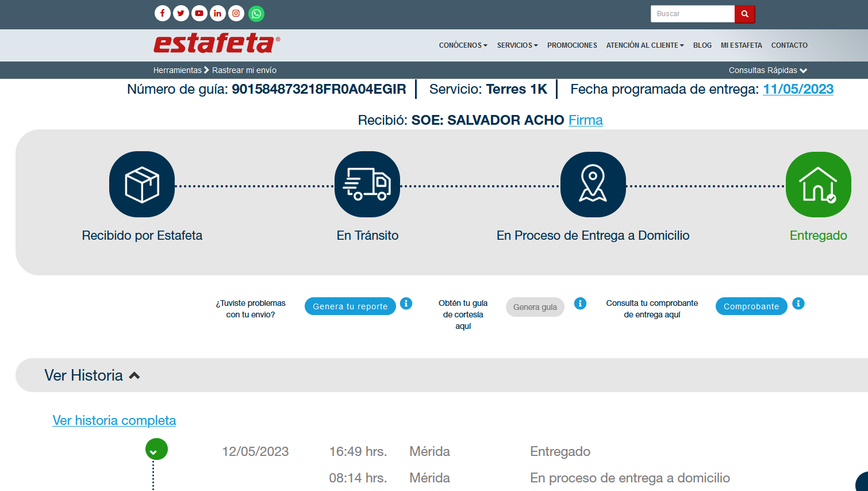Expand the Consultas Rápidas dropdown

pos(767,70)
